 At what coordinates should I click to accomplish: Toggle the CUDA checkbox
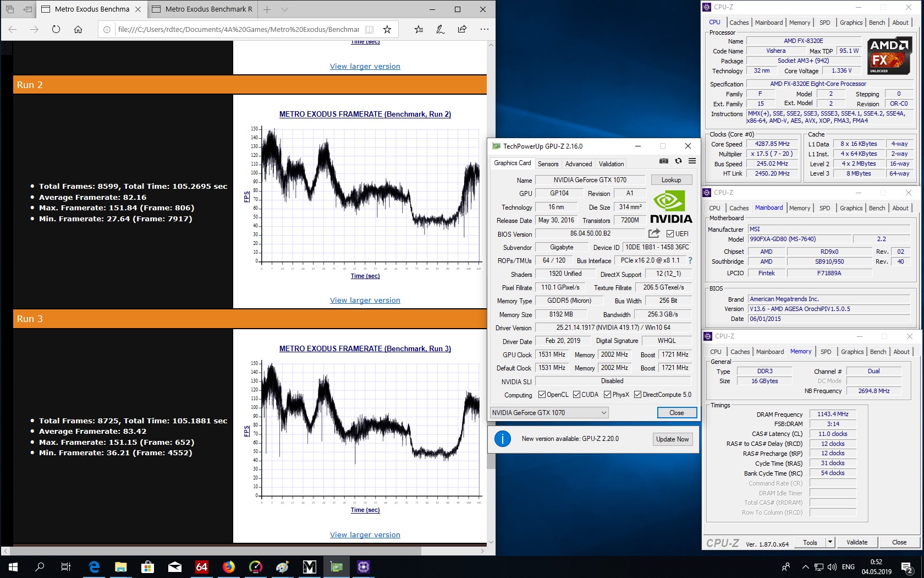576,395
